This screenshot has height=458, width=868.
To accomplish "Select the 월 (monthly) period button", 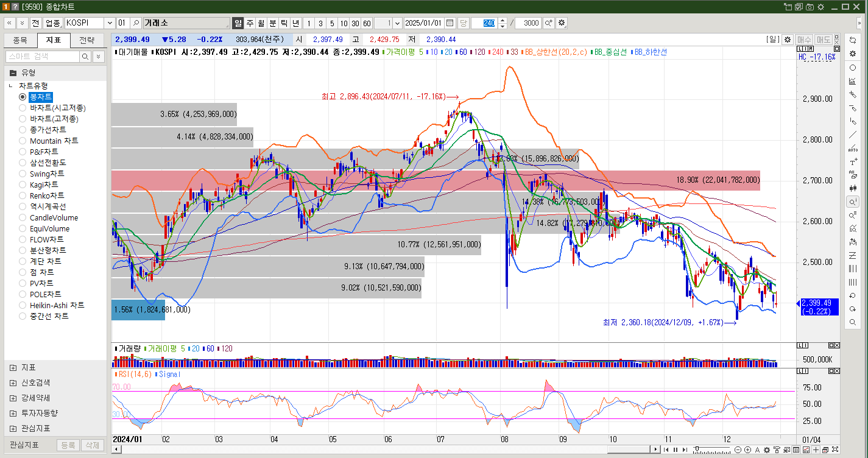I will (x=261, y=23).
